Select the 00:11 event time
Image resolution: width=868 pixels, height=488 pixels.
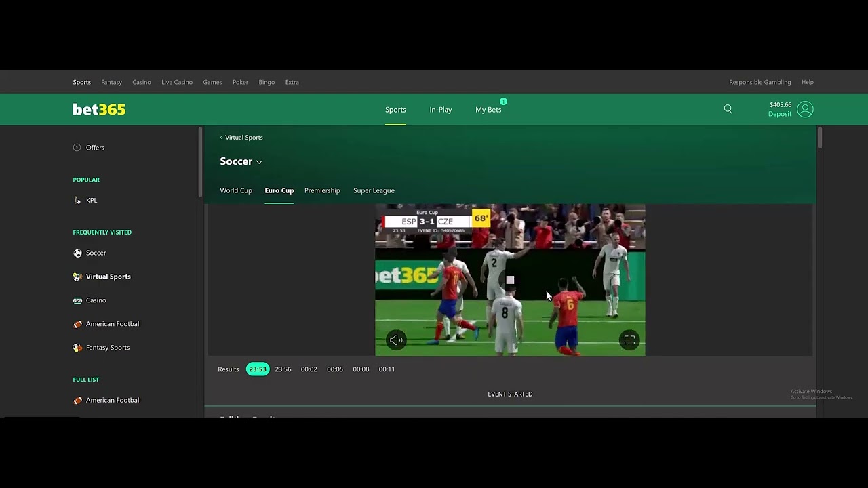click(387, 369)
